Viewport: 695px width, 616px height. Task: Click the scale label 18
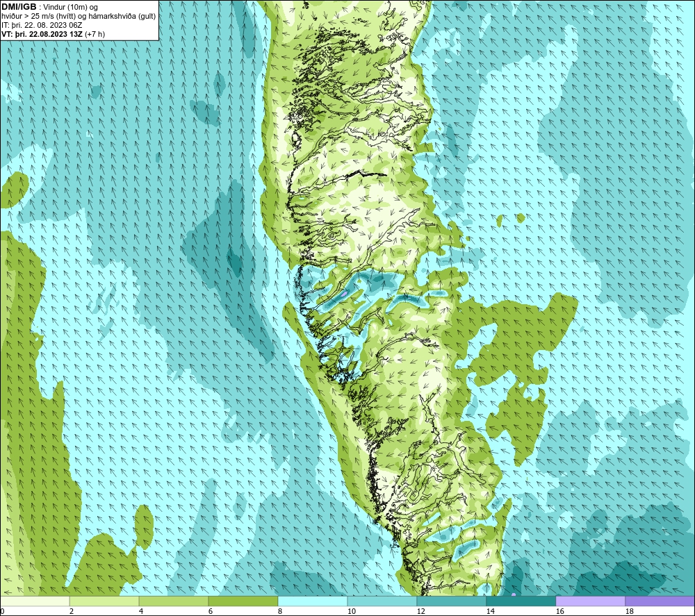click(x=629, y=612)
